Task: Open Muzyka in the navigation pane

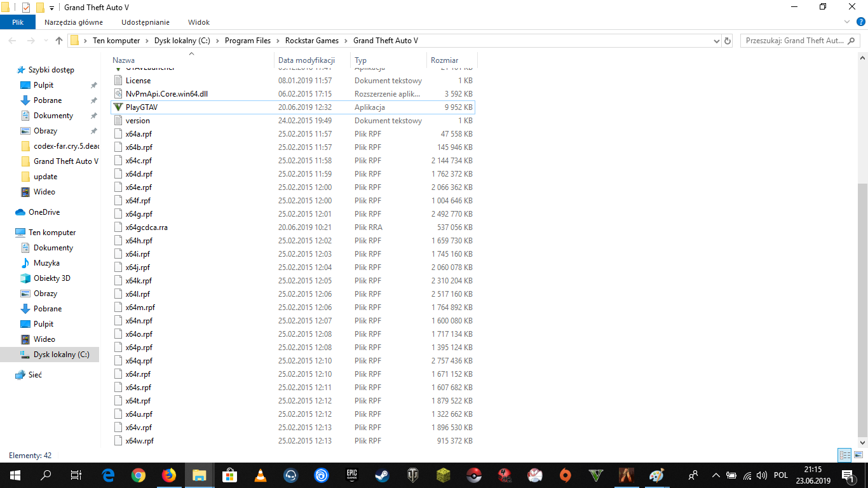Action: pos(40,263)
